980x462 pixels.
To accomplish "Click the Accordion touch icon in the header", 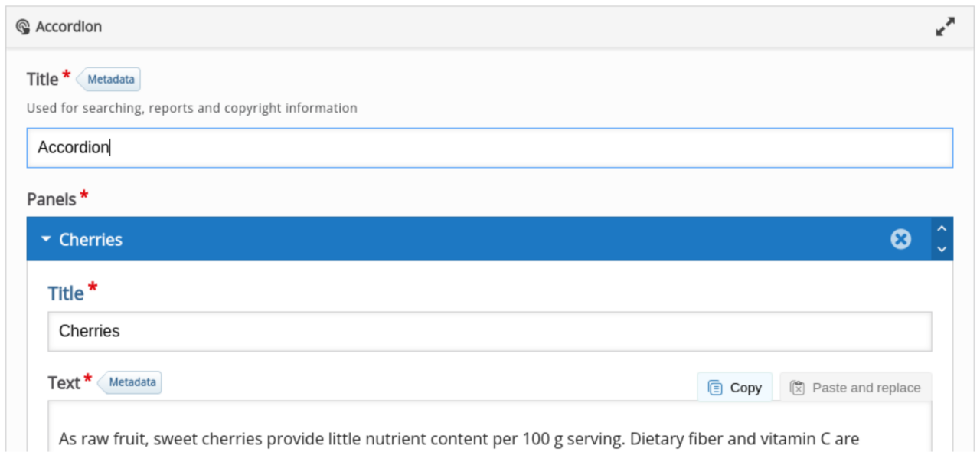I will [21, 26].
